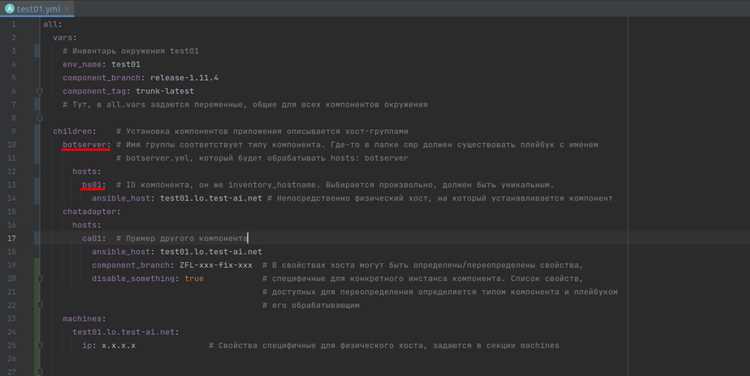Click the true value of disable_something

click(x=194, y=278)
